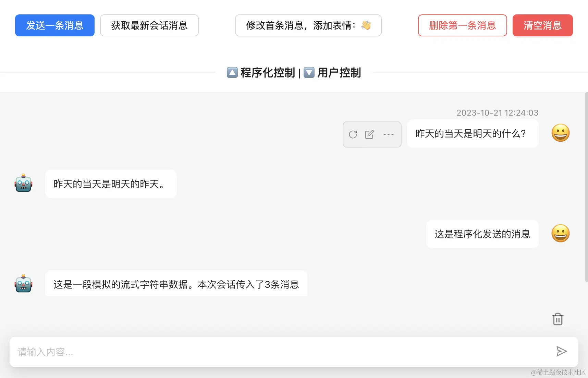Click the robot avatar beside 这是一段模拟的流式字符串数据

23,284
